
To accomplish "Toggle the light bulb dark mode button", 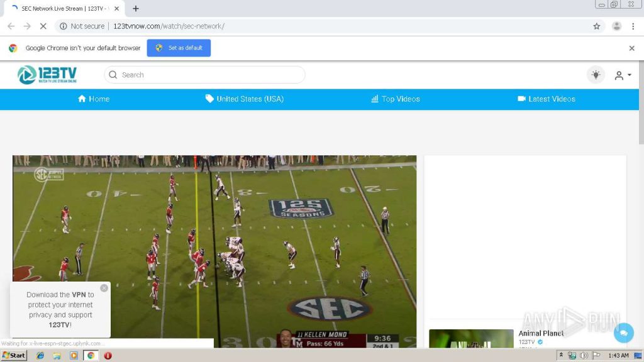I will (x=595, y=75).
